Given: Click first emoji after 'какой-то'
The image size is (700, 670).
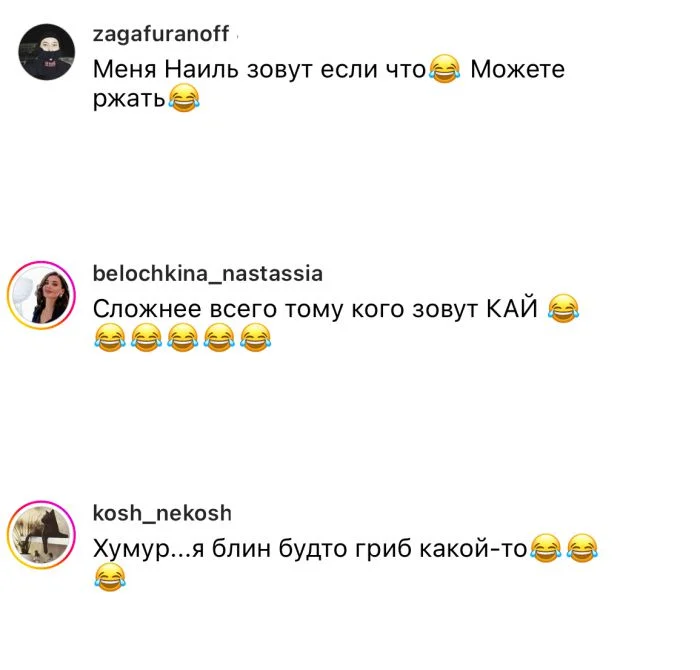Looking at the screenshot, I should [x=546, y=548].
